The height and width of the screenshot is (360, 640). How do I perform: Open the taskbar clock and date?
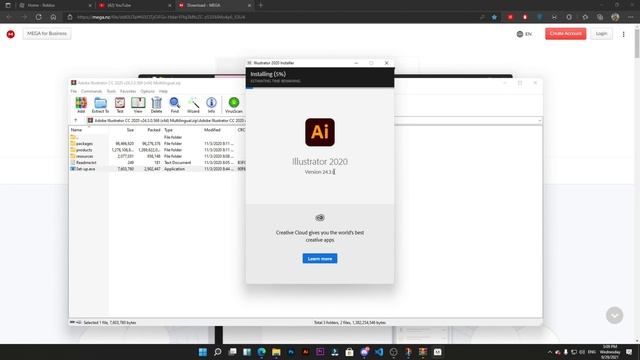coord(610,352)
